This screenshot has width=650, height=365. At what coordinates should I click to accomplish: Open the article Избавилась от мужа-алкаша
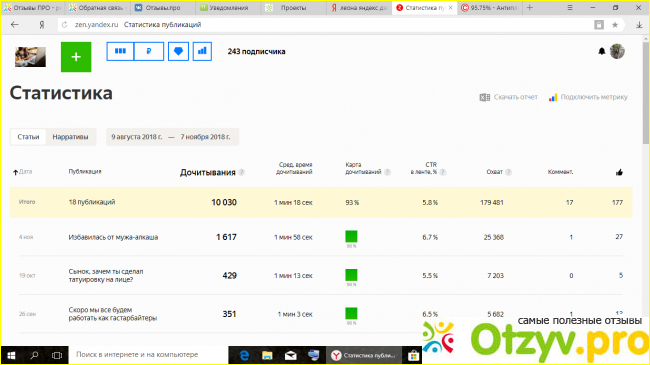click(x=113, y=237)
